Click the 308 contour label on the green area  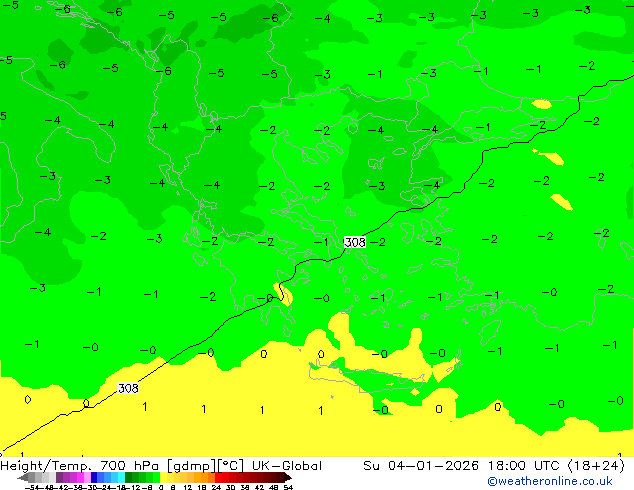click(355, 242)
